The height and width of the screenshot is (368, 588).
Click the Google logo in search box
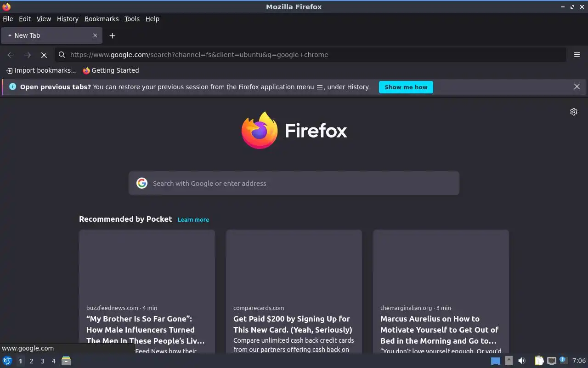pos(142,183)
